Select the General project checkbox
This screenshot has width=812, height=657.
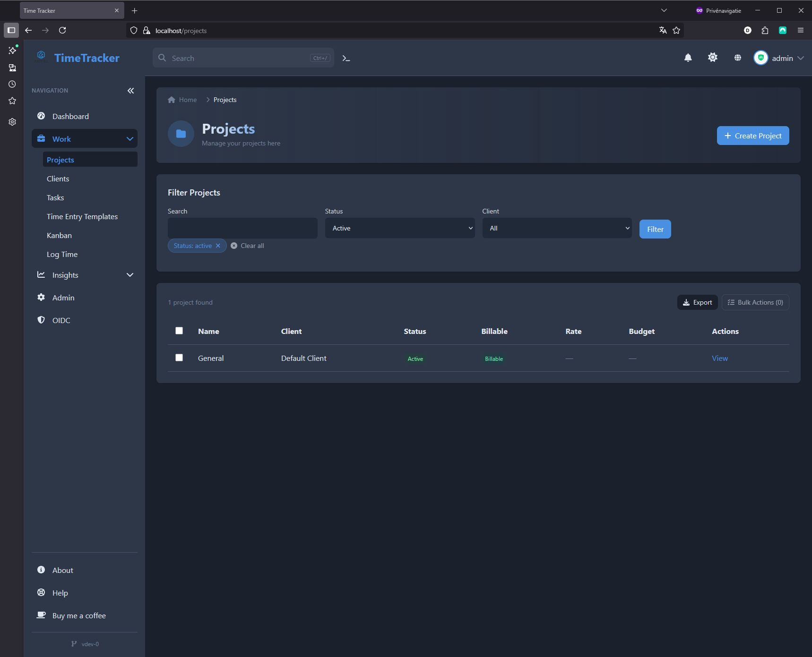click(x=179, y=358)
